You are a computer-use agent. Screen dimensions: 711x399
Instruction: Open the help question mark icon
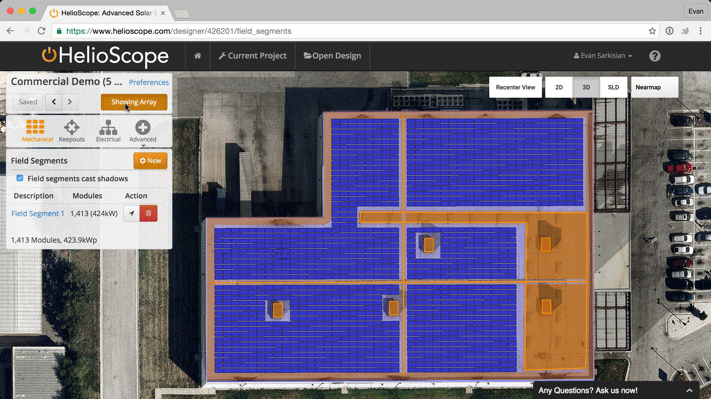[654, 56]
